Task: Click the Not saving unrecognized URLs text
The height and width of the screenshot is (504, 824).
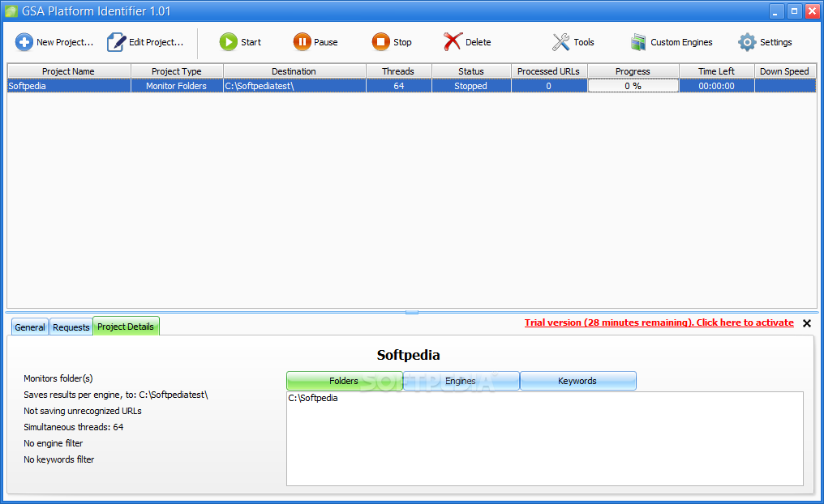Action: pyautogui.click(x=83, y=411)
